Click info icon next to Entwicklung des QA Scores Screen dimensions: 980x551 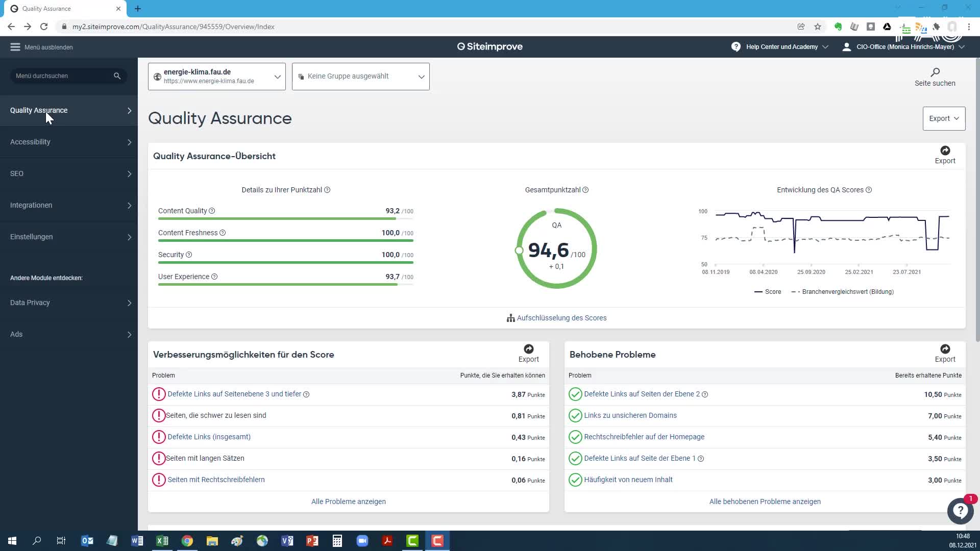(x=869, y=190)
